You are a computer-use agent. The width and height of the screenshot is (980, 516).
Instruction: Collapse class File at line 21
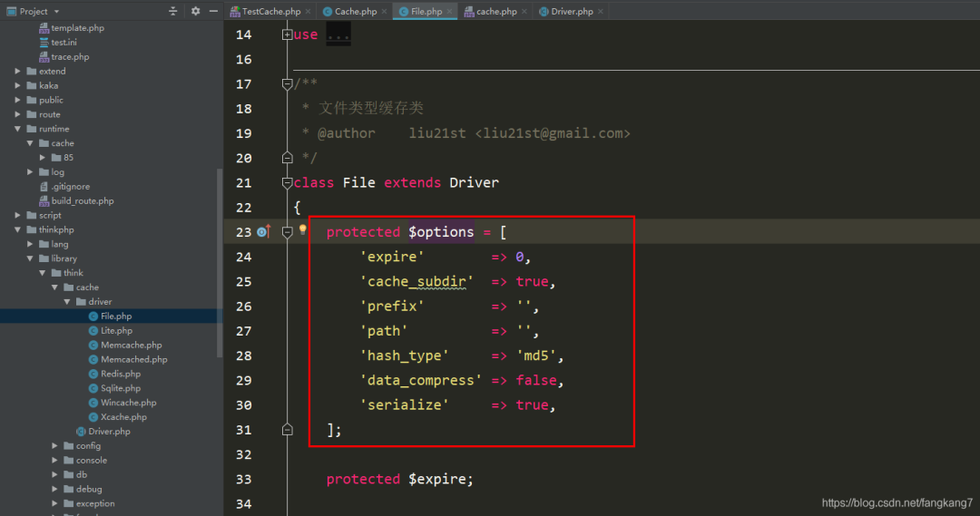[287, 182]
